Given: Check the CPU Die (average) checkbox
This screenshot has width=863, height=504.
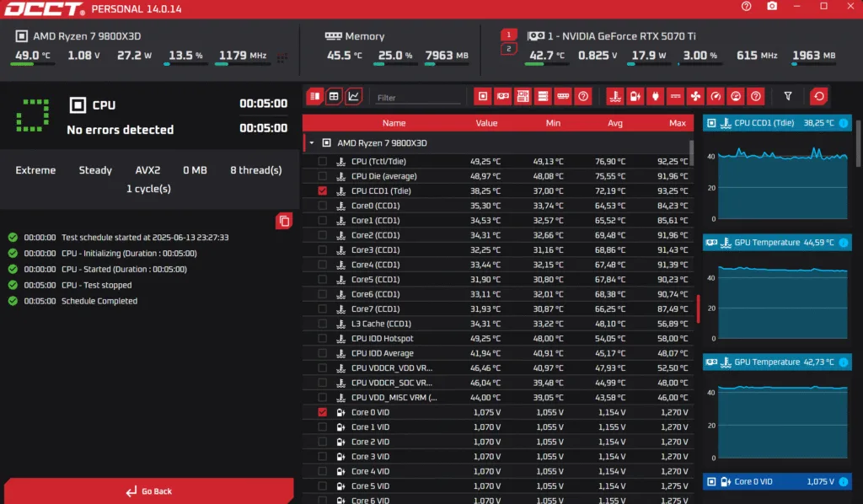Looking at the screenshot, I should click(x=323, y=176).
